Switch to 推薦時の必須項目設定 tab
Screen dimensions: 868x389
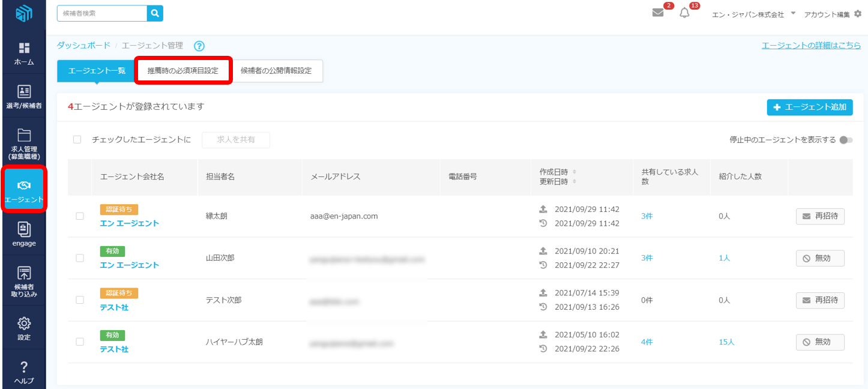(183, 71)
